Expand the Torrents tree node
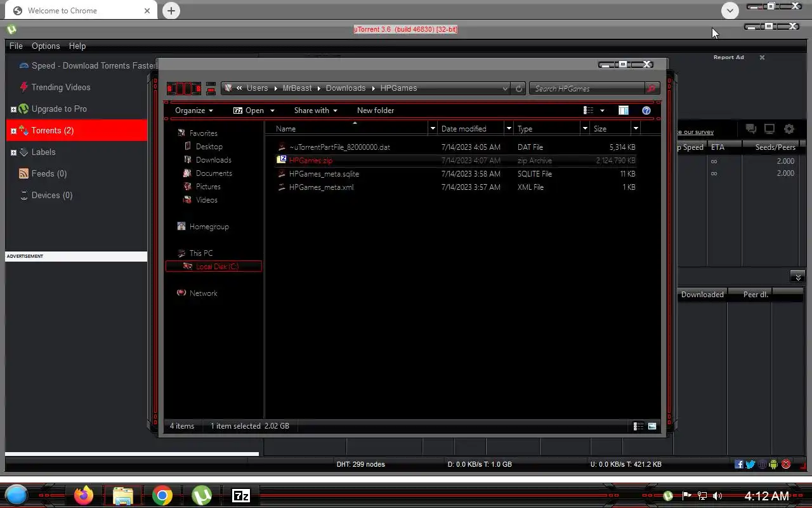The image size is (812, 508). 13,131
